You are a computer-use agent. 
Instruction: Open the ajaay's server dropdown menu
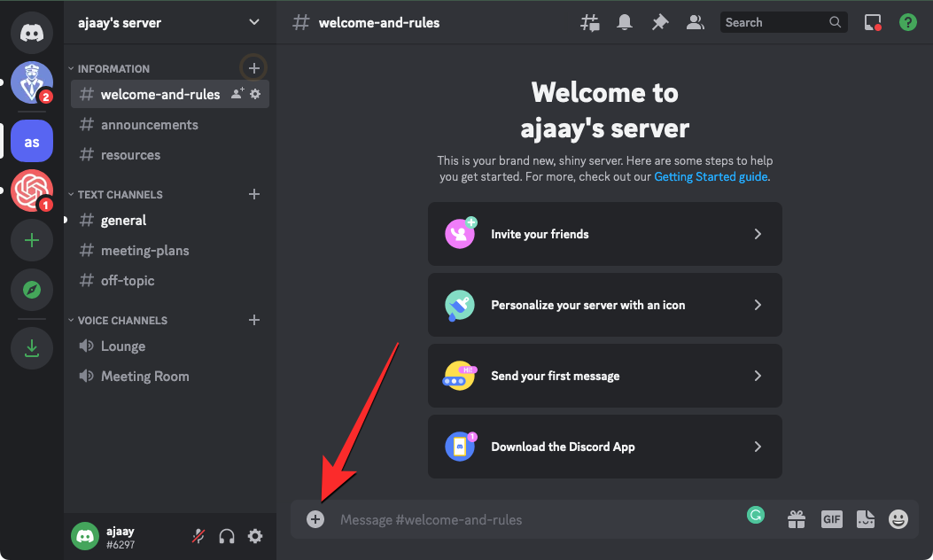pos(169,22)
